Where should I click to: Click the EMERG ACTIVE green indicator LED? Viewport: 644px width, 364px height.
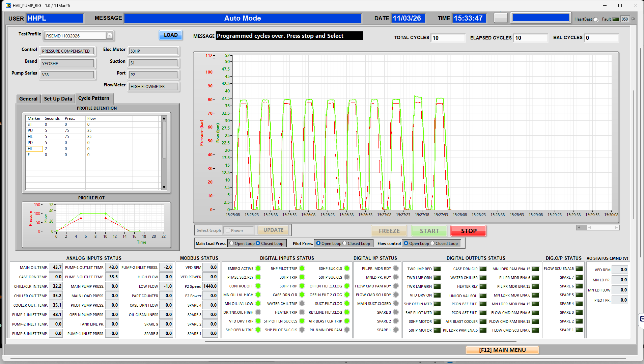click(258, 269)
